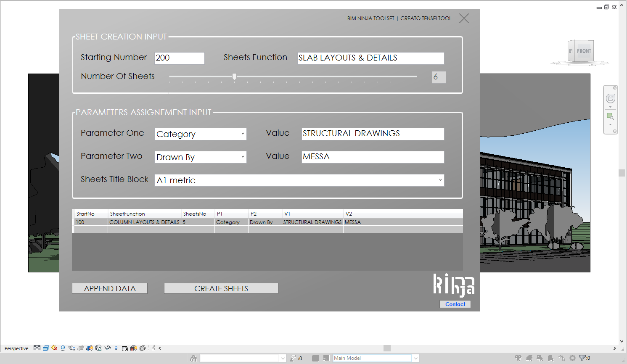627x364 pixels.
Task: Toggle Sun Path off icon
Action: (54, 348)
